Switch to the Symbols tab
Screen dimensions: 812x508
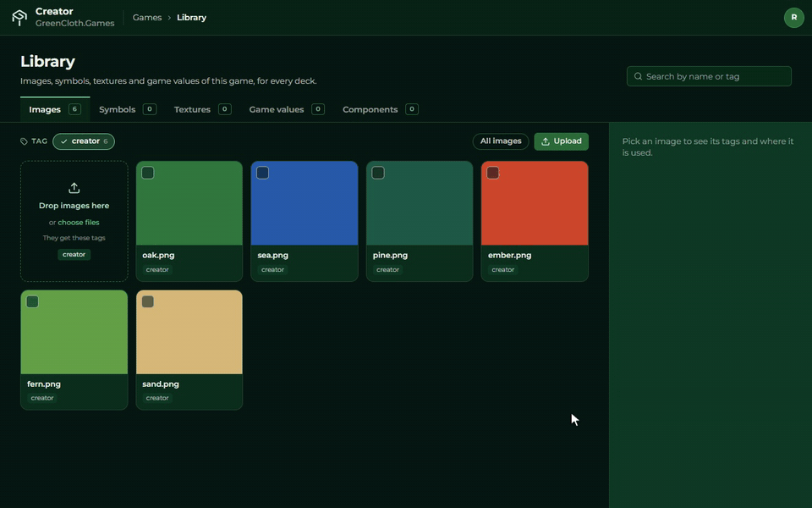point(128,109)
